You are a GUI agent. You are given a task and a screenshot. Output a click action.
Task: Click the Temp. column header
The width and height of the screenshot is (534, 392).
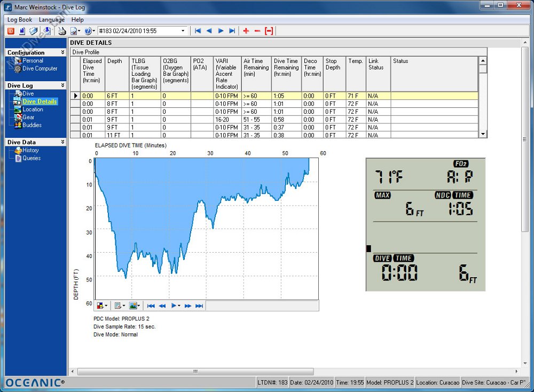[356, 74]
